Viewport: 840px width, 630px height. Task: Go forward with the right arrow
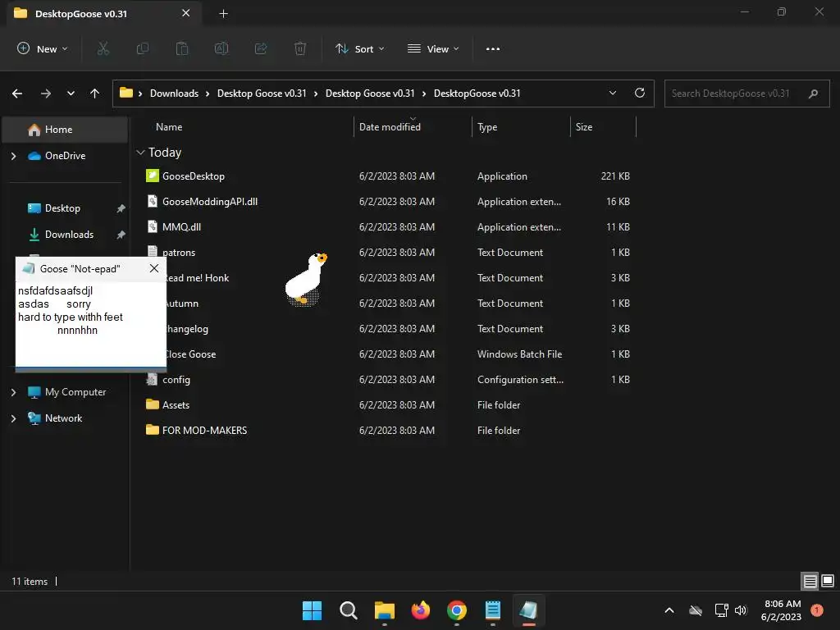click(x=46, y=94)
